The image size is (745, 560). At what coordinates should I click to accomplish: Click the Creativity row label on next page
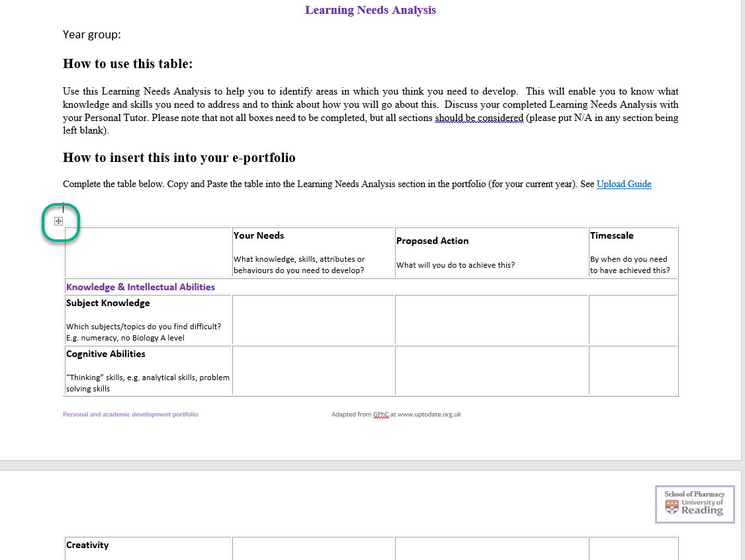pyautogui.click(x=87, y=545)
